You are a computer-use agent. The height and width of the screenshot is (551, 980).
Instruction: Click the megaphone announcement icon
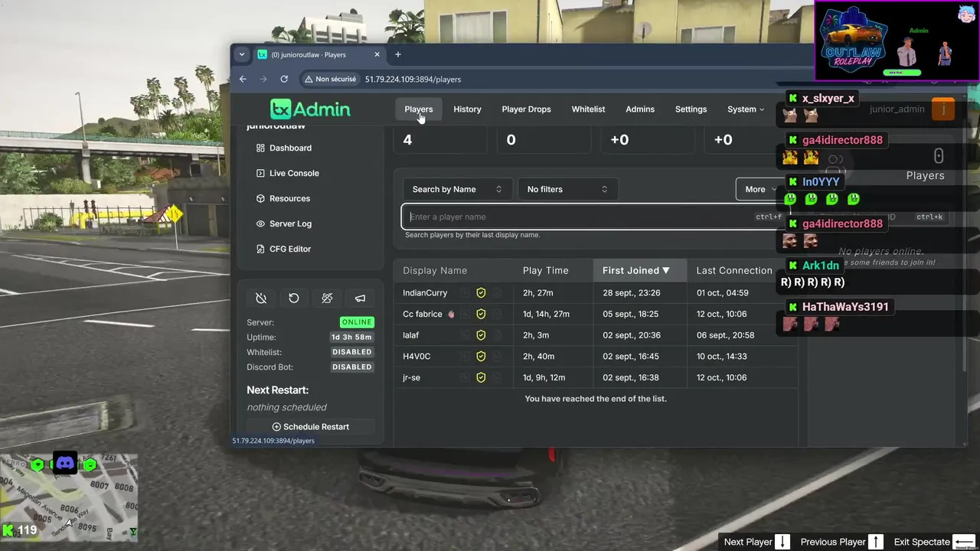pos(360,298)
